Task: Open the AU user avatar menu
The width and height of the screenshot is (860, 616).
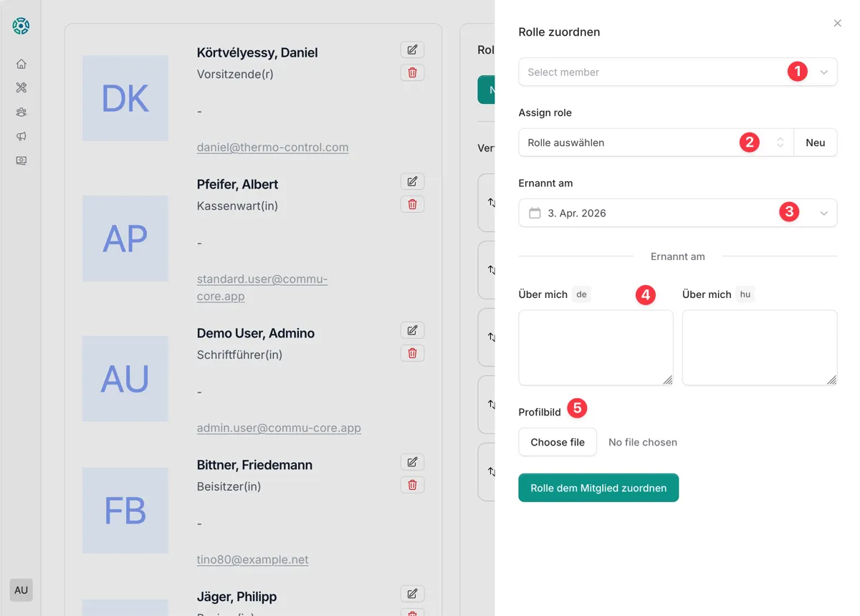Action: 21,590
